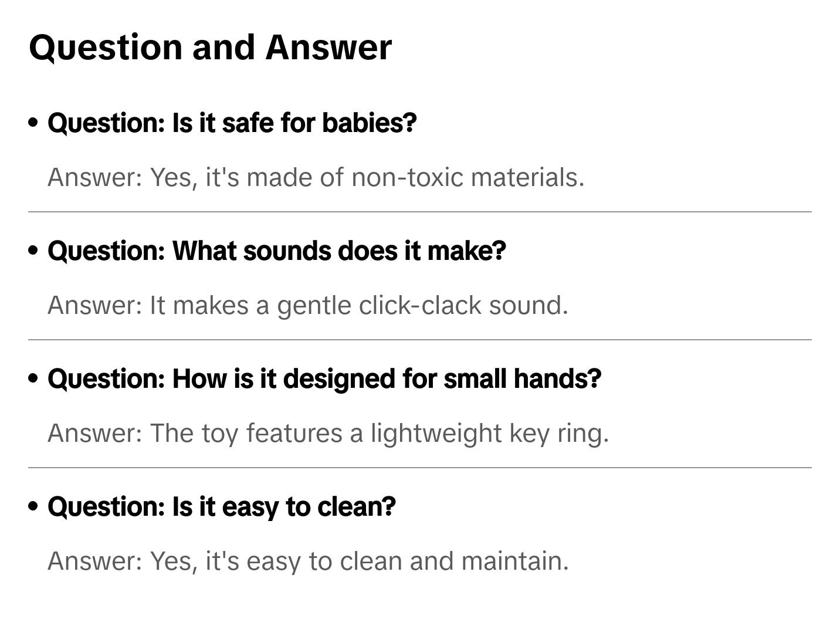The width and height of the screenshot is (840, 629).
Task: Select the lightweight key ring answer
Action: [328, 433]
